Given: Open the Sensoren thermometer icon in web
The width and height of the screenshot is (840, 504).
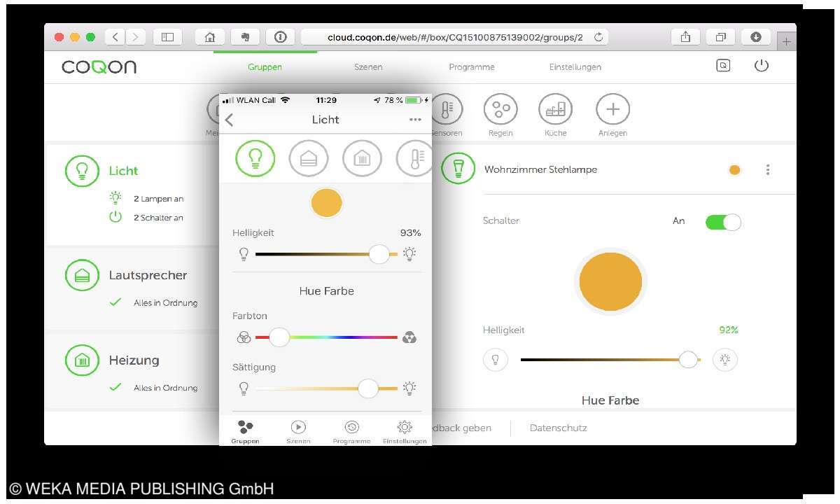Looking at the screenshot, I should pyautogui.click(x=448, y=109).
